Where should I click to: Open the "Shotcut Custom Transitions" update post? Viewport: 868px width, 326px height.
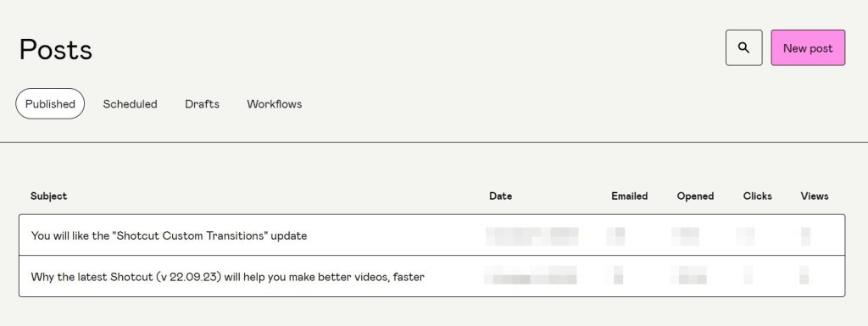tap(431, 235)
